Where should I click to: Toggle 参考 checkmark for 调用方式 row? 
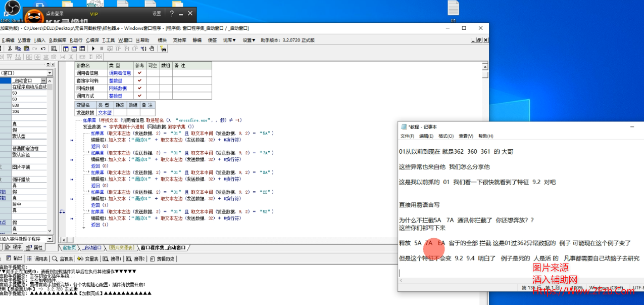coord(139,96)
